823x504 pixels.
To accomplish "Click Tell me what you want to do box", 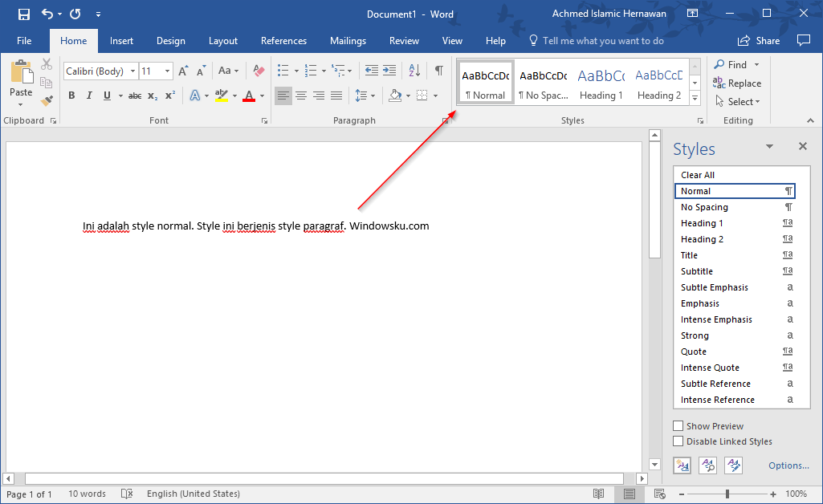I will coord(597,41).
